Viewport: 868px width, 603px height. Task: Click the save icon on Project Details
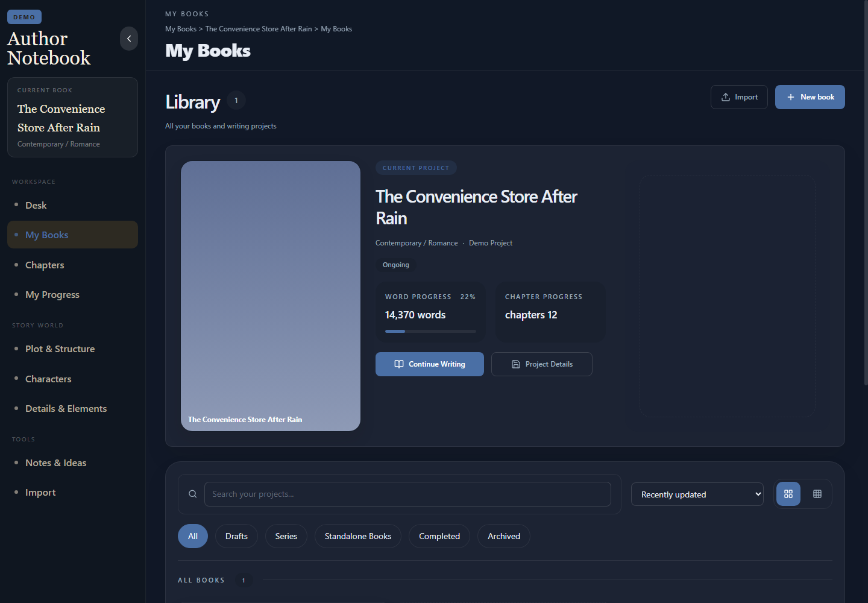(516, 364)
